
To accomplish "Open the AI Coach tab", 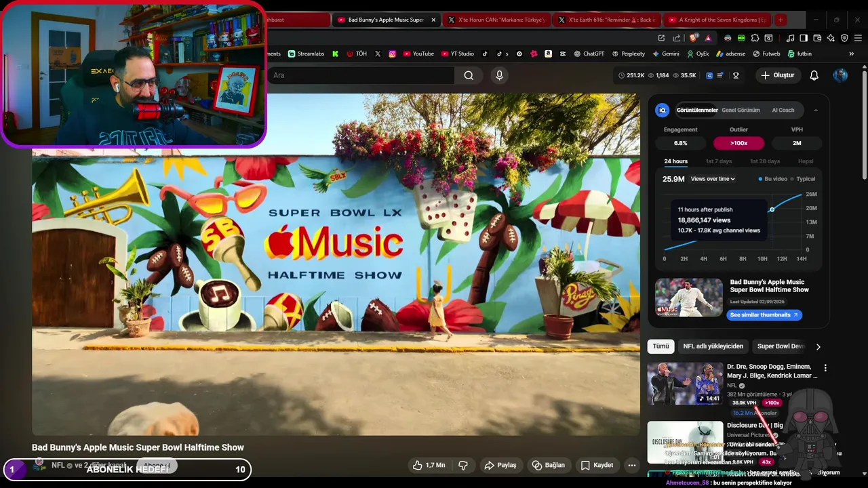I will [783, 110].
